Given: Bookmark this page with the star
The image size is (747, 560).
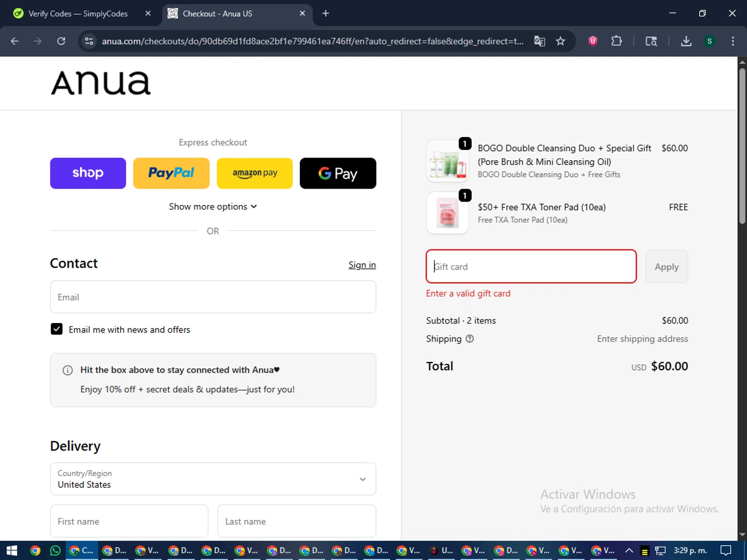Looking at the screenshot, I should pyautogui.click(x=561, y=41).
